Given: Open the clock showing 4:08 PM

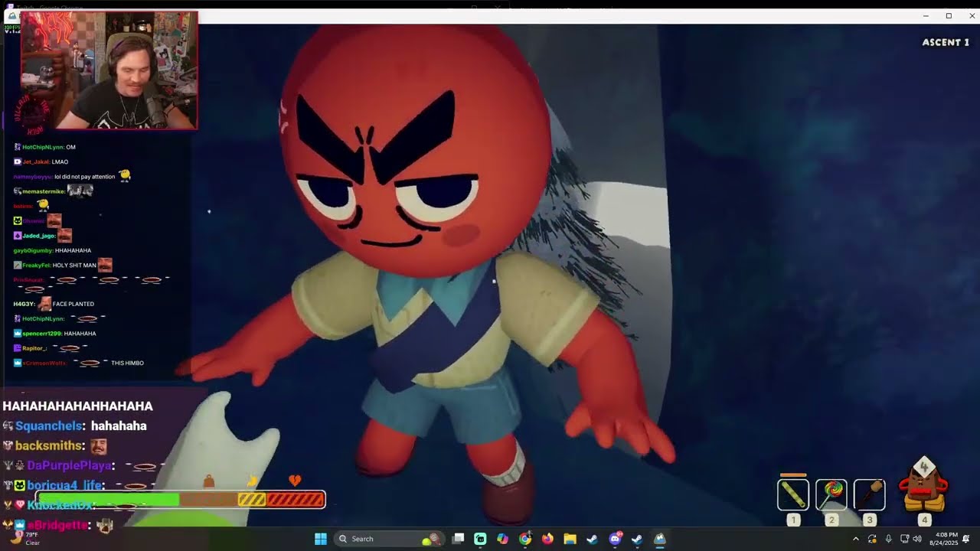Looking at the screenshot, I should tap(943, 539).
